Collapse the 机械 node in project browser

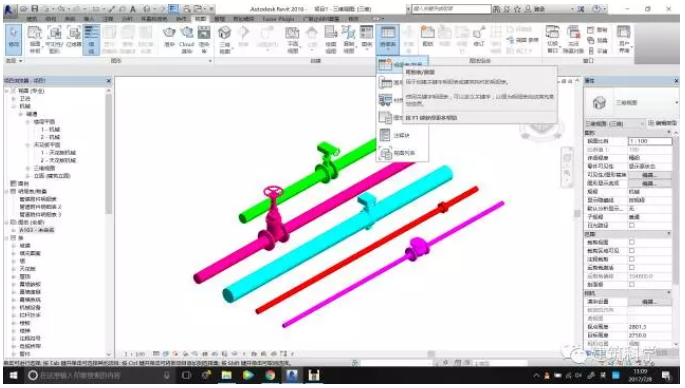(x=14, y=106)
